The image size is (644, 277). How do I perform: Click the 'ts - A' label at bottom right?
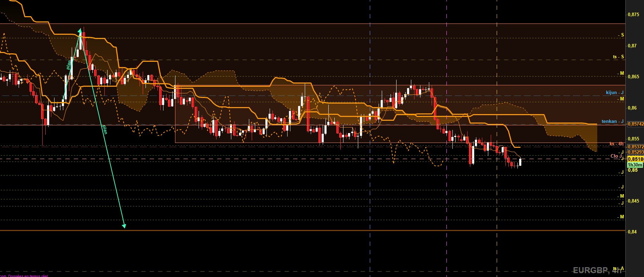[x=618, y=269]
